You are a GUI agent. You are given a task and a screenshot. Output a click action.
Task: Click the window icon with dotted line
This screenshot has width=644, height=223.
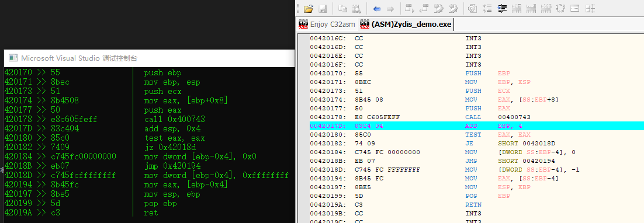pos(575,9)
